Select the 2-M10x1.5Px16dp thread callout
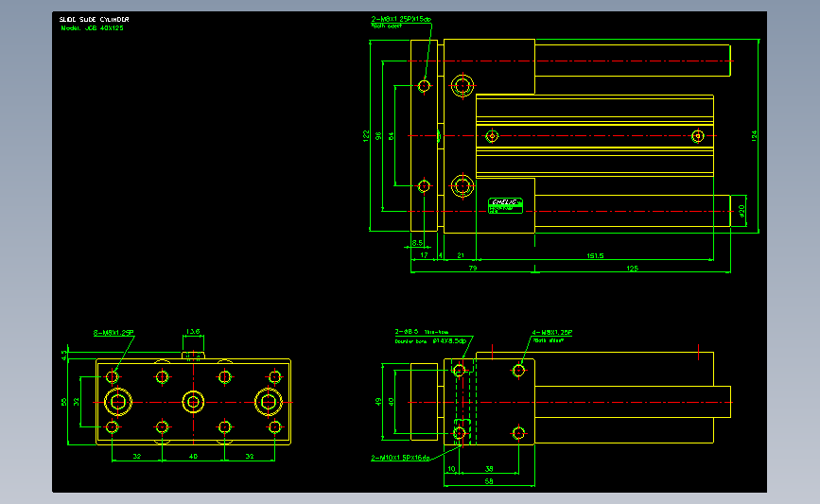 400,458
